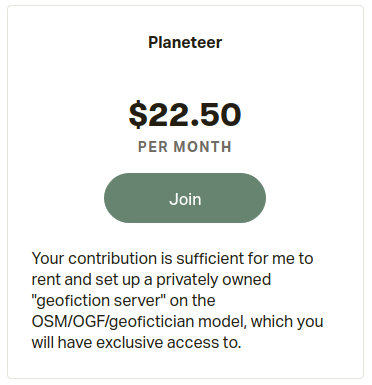Click the word "MONTH" under the price
The width and height of the screenshot is (372, 385).
click(203, 147)
